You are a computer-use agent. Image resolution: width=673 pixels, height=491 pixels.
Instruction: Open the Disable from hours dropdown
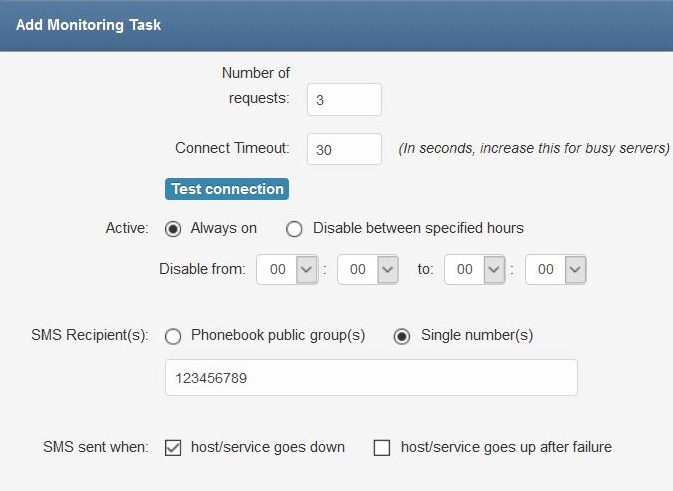coord(287,270)
